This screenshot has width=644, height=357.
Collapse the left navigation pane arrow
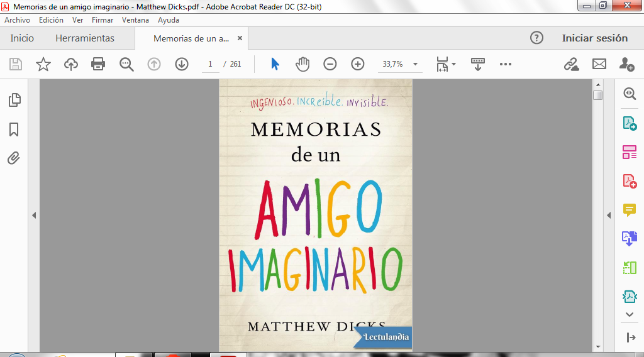coord(34,215)
